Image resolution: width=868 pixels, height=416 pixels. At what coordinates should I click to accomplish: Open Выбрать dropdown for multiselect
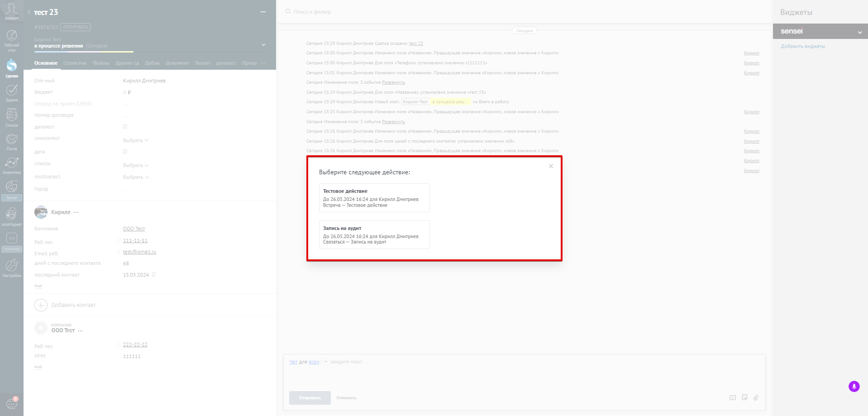tap(136, 177)
